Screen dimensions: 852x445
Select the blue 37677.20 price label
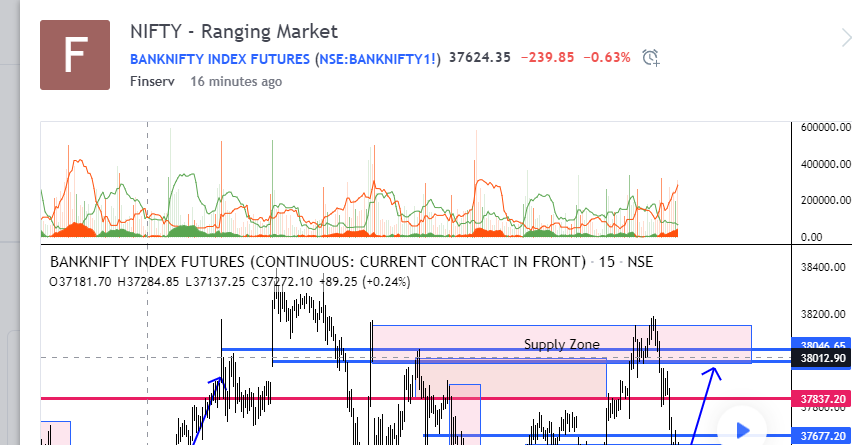(820, 436)
